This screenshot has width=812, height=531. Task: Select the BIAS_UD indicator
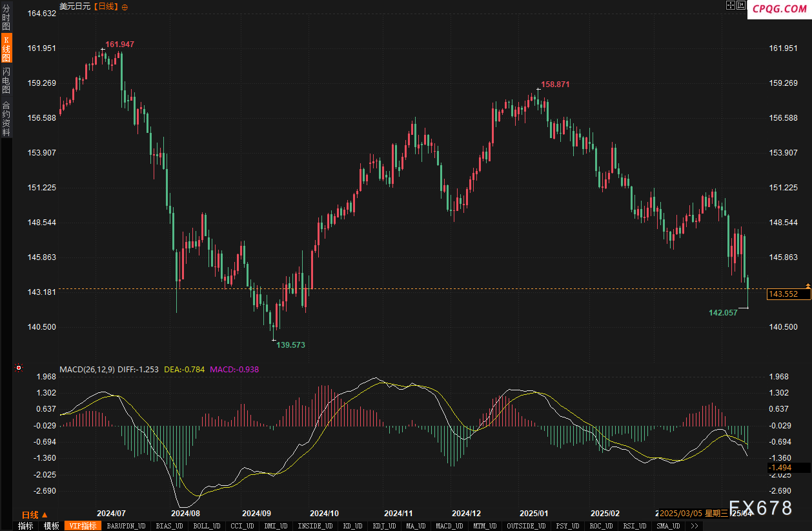[x=170, y=526]
